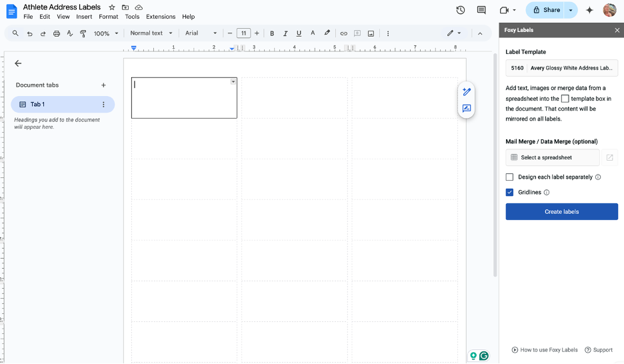This screenshot has height=364, width=624.
Task: Click the Print icon in toolbar
Action: 57,33
